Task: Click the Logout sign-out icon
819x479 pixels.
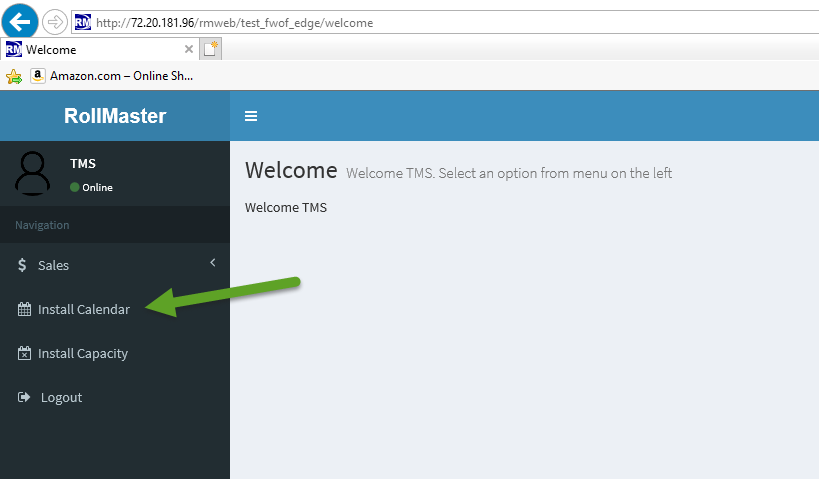Action: pos(24,397)
